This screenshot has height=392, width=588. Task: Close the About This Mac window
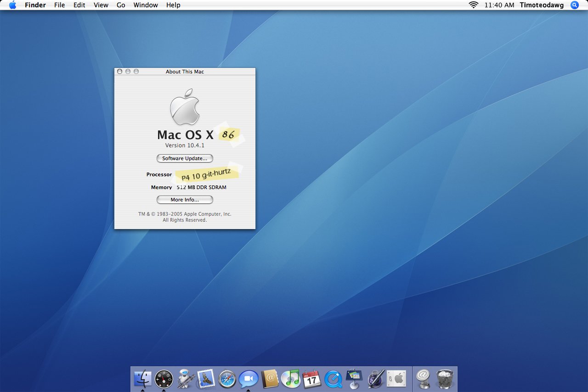tap(119, 72)
